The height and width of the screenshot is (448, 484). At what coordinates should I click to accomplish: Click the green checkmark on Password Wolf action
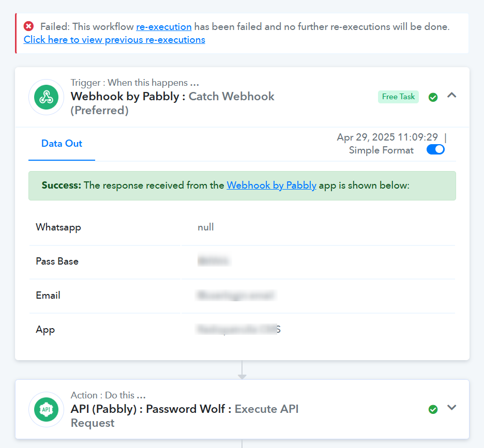pos(433,409)
